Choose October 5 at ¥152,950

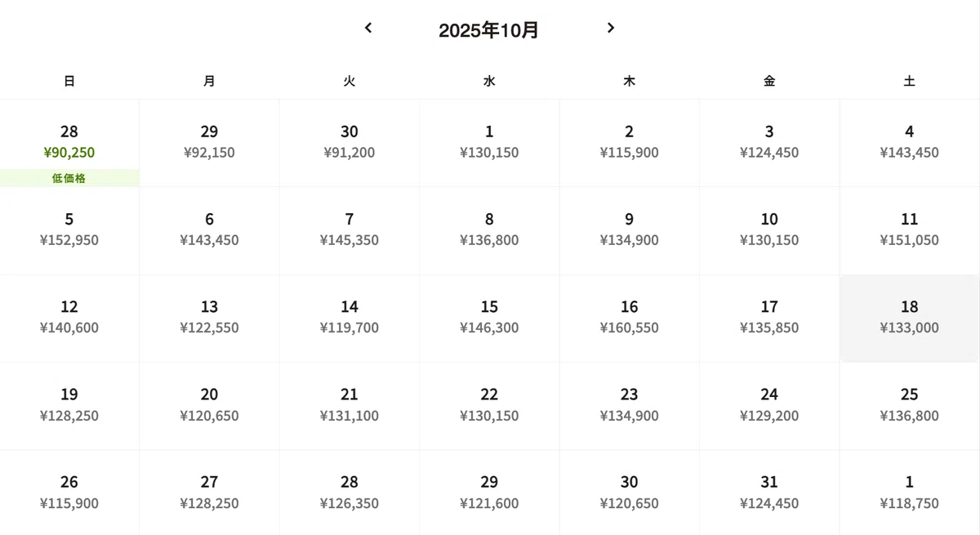click(69, 230)
